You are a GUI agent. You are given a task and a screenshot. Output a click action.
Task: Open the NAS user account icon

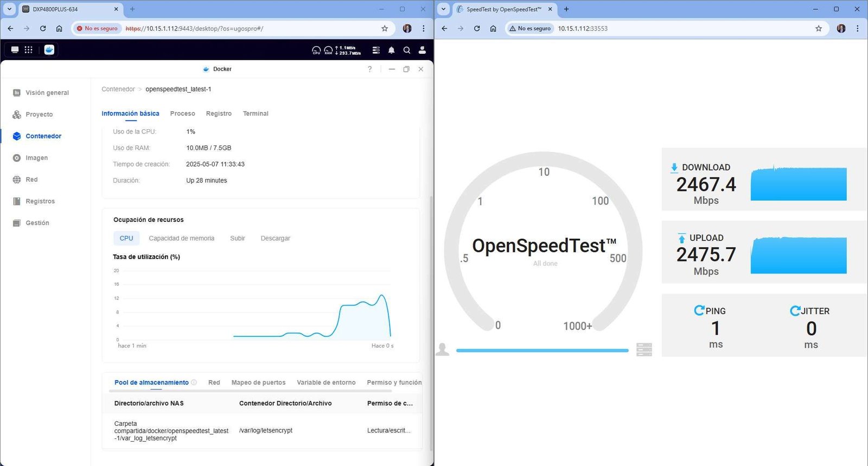point(422,50)
